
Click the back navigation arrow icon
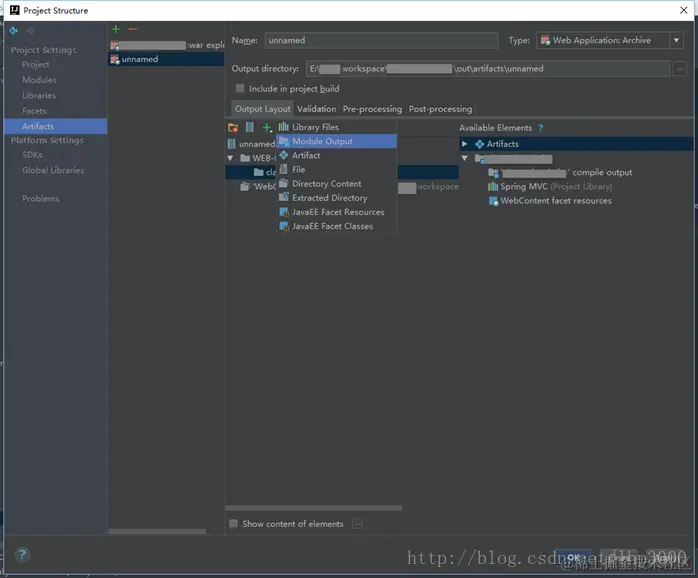[14, 31]
